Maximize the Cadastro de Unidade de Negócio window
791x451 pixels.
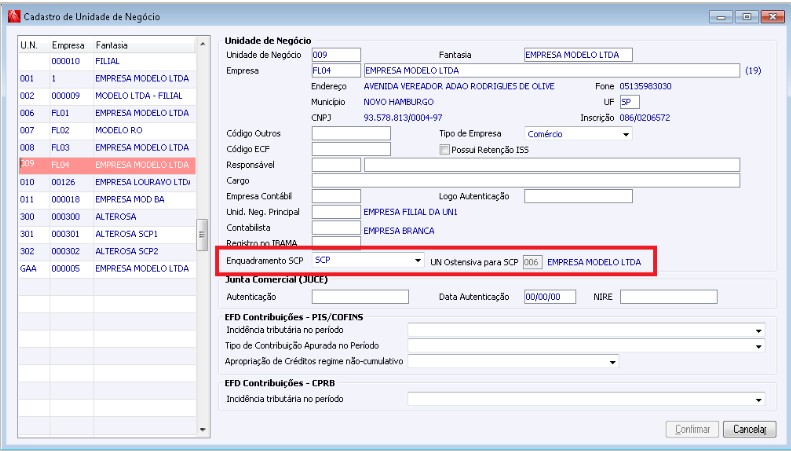coord(747,17)
